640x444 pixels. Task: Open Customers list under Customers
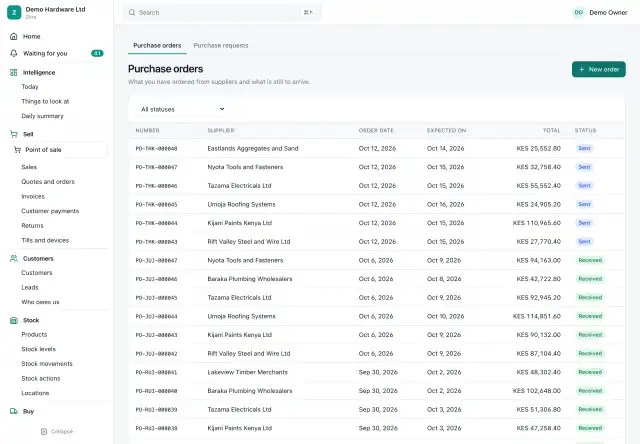point(37,273)
